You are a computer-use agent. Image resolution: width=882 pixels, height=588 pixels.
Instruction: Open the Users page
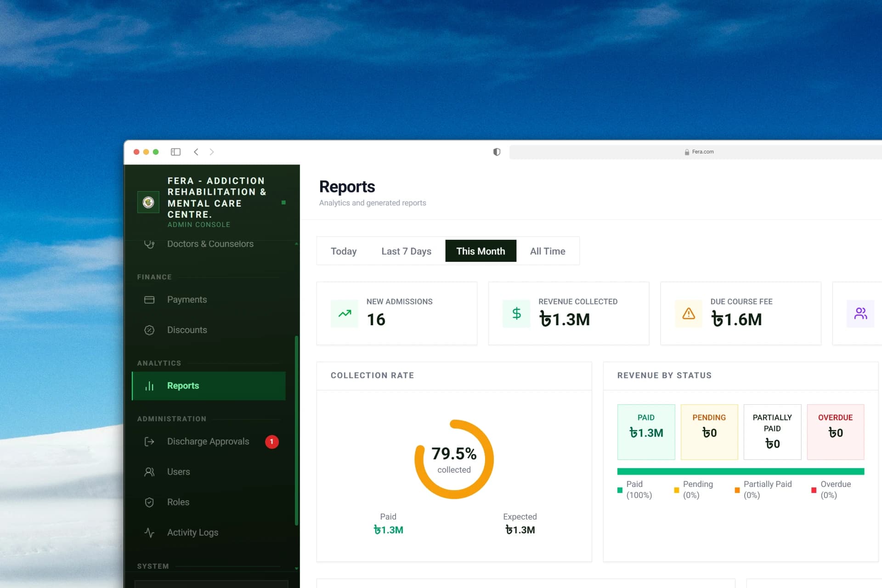tap(209, 472)
